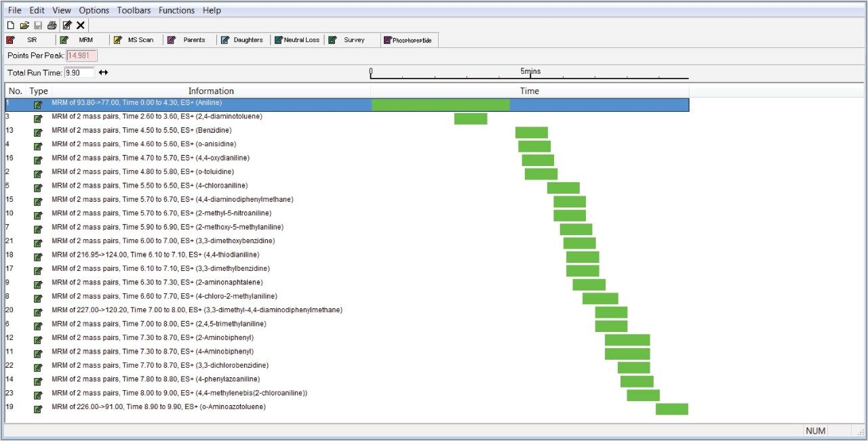Click the green time bar for 2-Aminobiphenyl

[627, 340]
